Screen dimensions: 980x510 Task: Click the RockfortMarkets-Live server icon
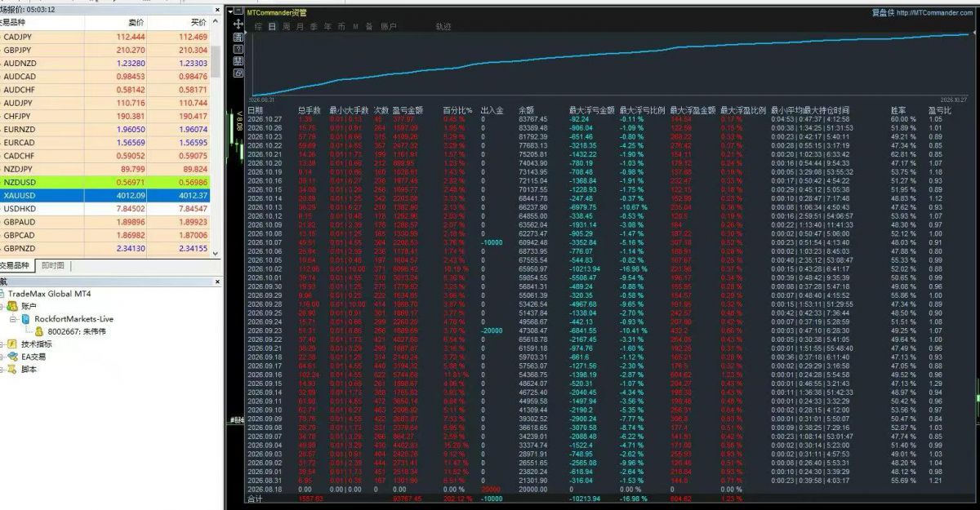click(x=26, y=319)
